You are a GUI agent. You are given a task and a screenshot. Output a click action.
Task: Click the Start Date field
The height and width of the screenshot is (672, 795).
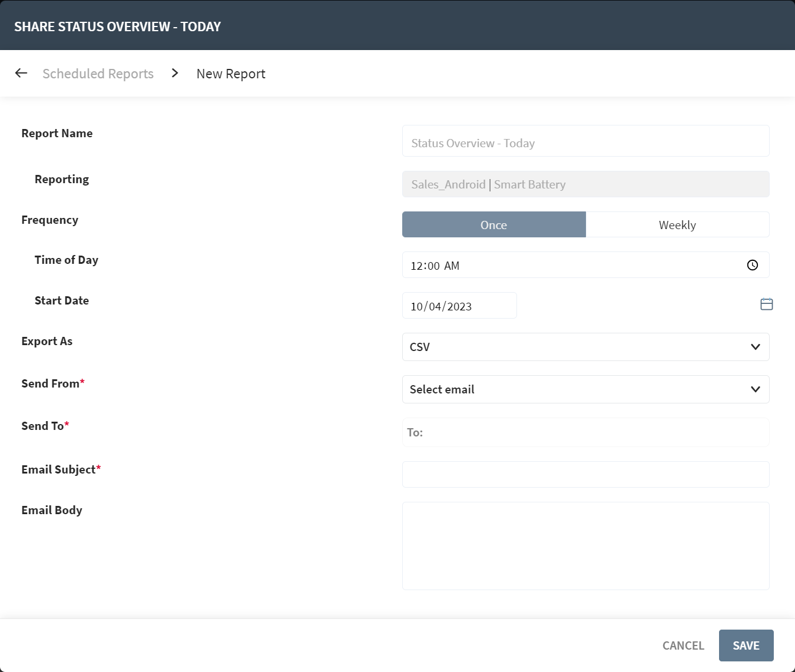coord(459,306)
